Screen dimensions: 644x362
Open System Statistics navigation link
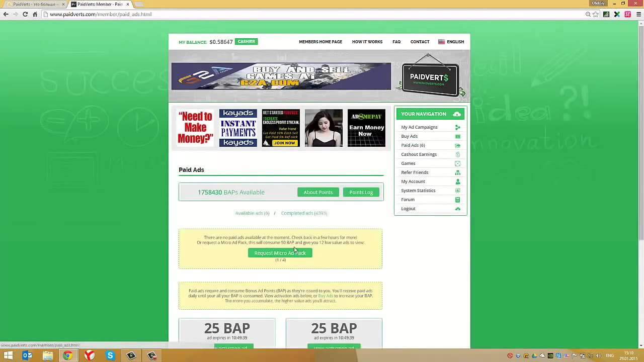pyautogui.click(x=418, y=191)
